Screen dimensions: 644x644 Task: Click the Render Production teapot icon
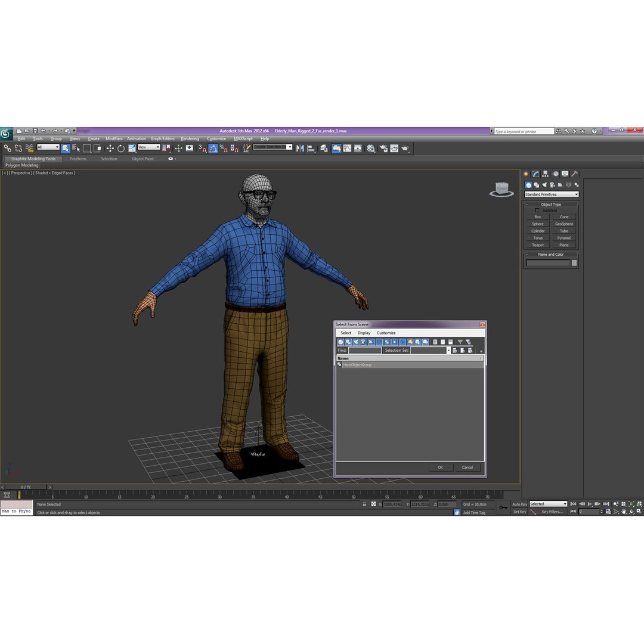pyautogui.click(x=405, y=148)
